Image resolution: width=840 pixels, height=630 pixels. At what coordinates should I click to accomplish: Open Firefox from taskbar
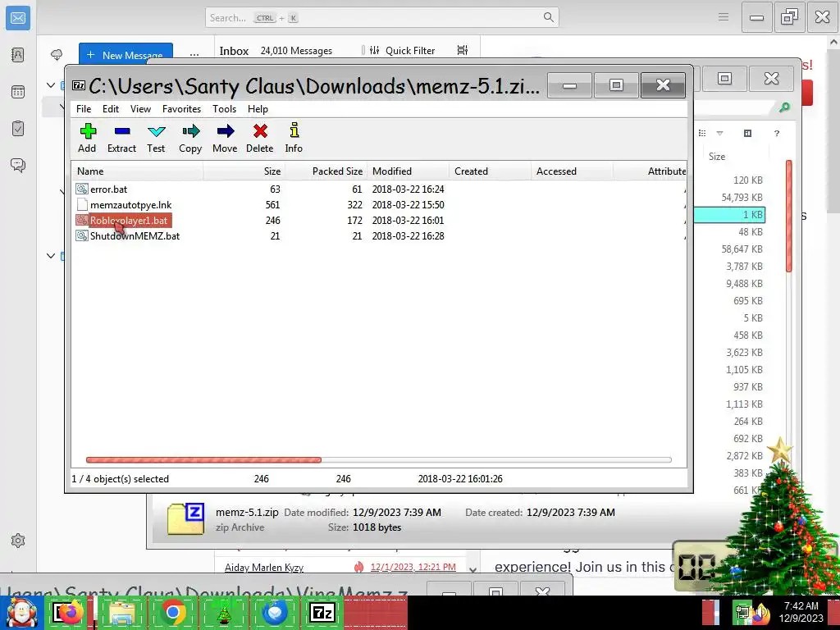[69, 612]
